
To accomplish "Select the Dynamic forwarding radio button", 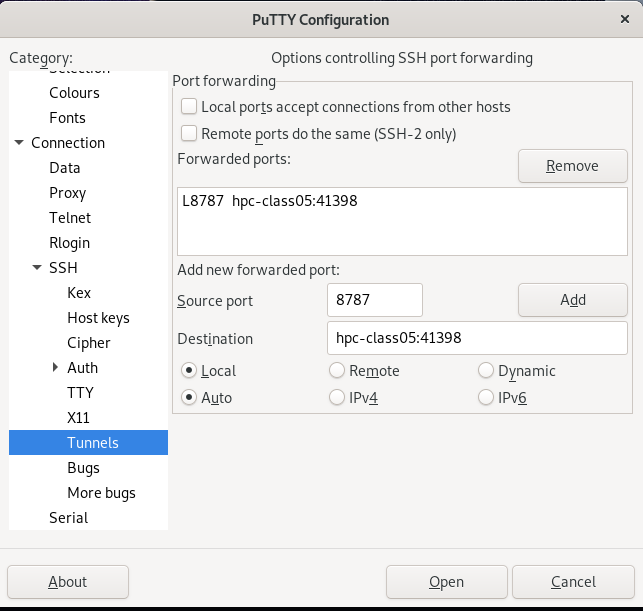I will 486,371.
